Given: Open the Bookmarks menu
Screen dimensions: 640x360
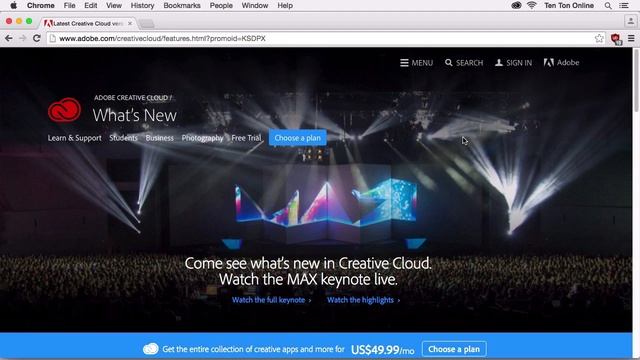Looking at the screenshot, I should (182, 5).
